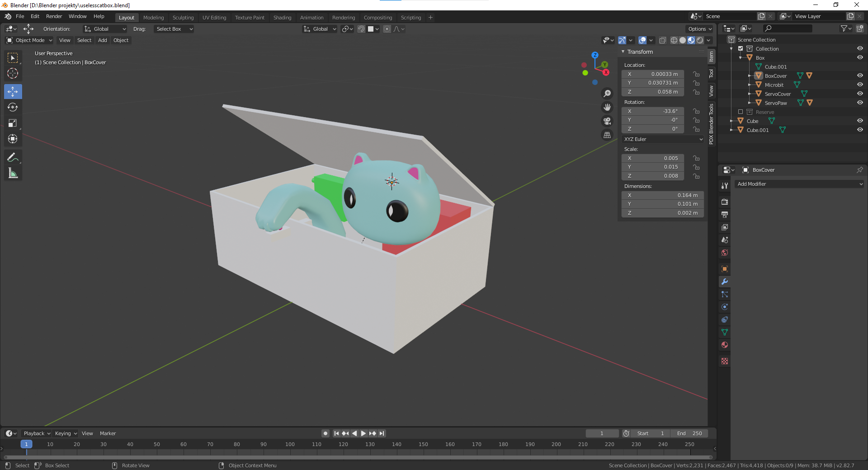This screenshot has width=868, height=470.
Task: Open the Output properties tab
Action: [725, 214]
